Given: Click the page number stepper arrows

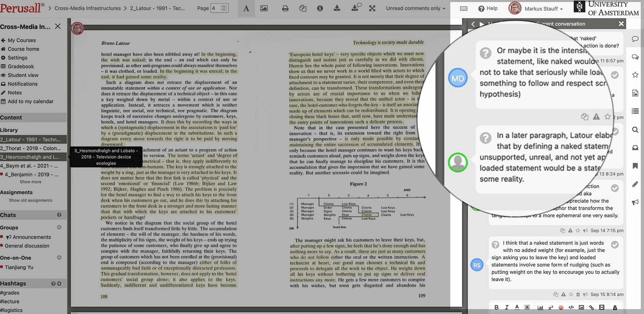Looking at the screenshot, I should point(224,8).
